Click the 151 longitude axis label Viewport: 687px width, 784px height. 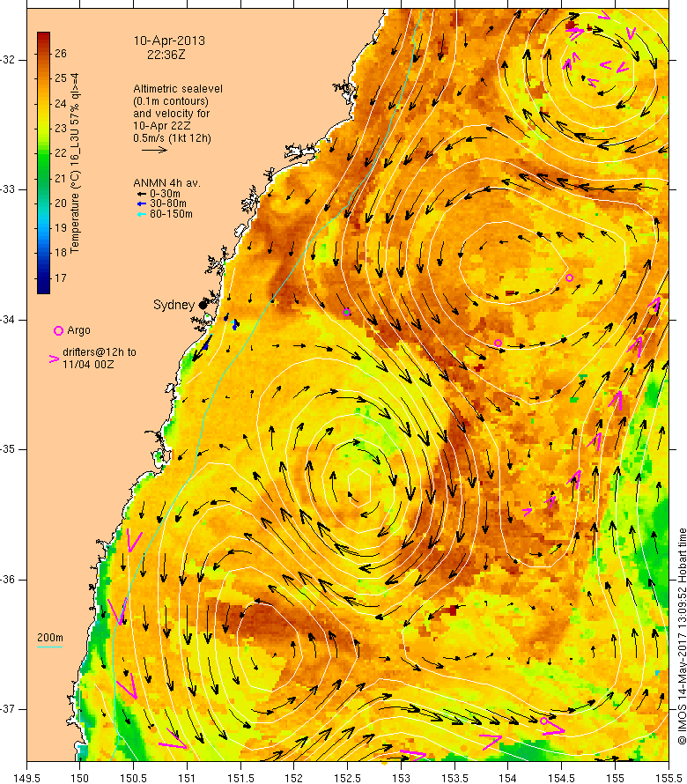[x=187, y=779]
